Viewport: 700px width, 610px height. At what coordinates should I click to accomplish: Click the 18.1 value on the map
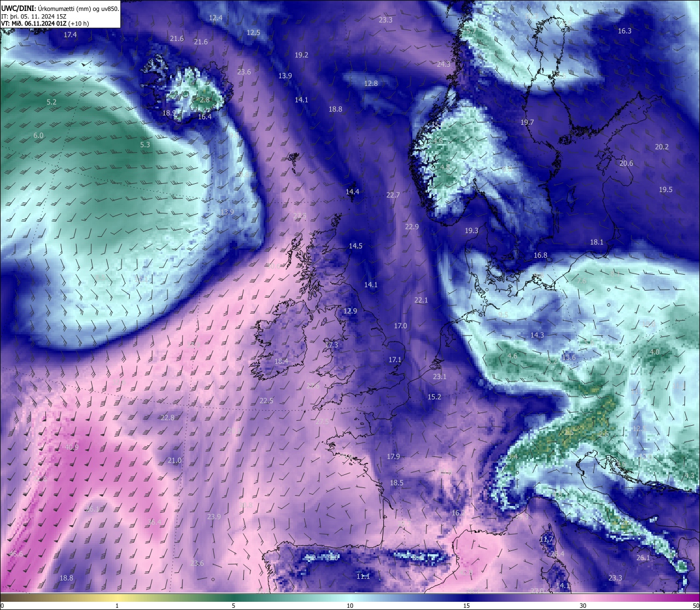pyautogui.click(x=597, y=242)
